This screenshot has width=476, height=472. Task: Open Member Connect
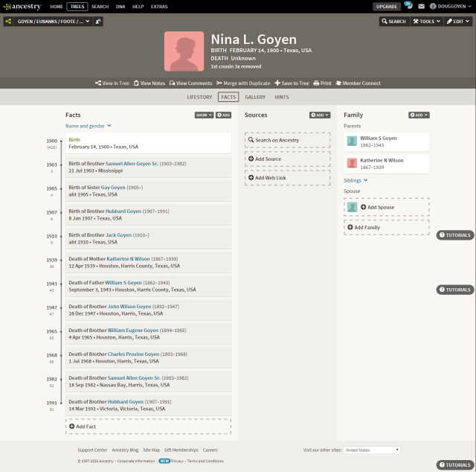(358, 83)
